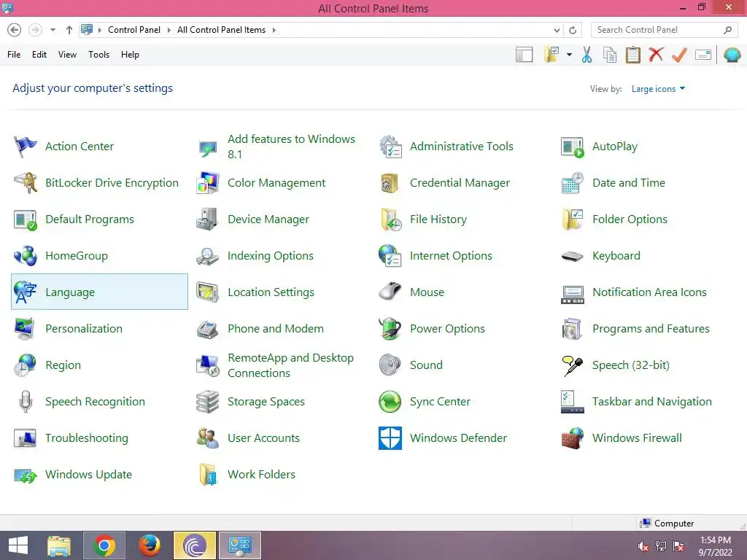The width and height of the screenshot is (747, 560).
Task: Click the Windows Defender shield icon
Action: (x=390, y=438)
